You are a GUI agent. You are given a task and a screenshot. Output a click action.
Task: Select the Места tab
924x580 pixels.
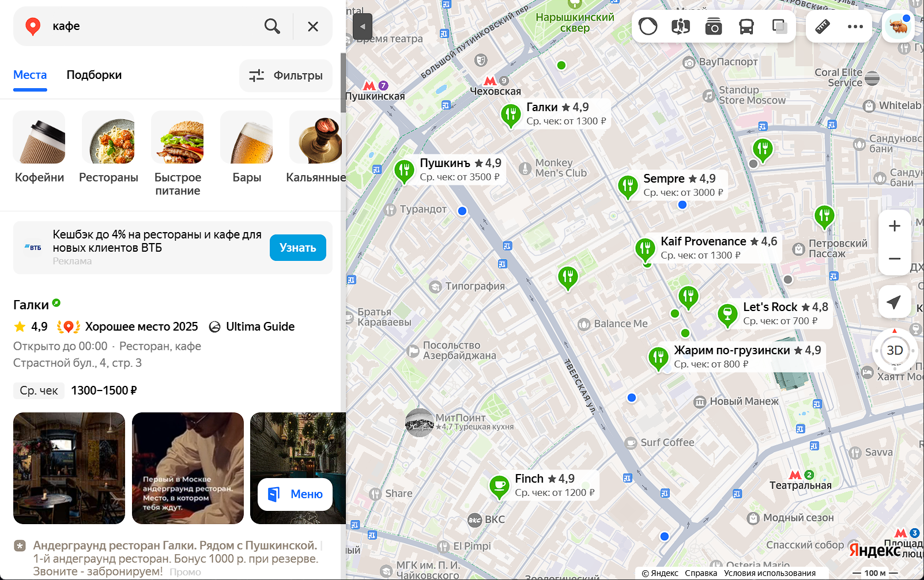(30, 75)
